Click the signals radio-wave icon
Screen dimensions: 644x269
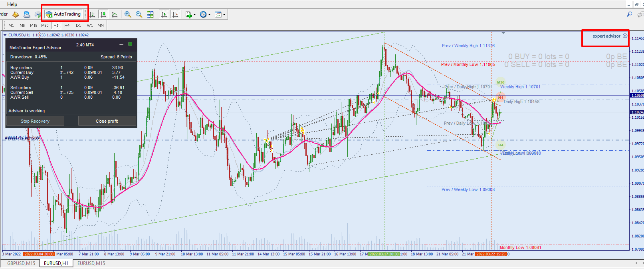pos(38,14)
